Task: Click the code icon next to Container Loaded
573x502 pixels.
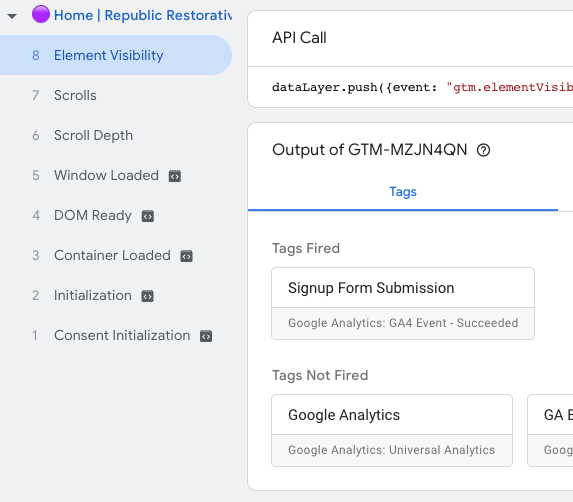Action: click(x=186, y=256)
